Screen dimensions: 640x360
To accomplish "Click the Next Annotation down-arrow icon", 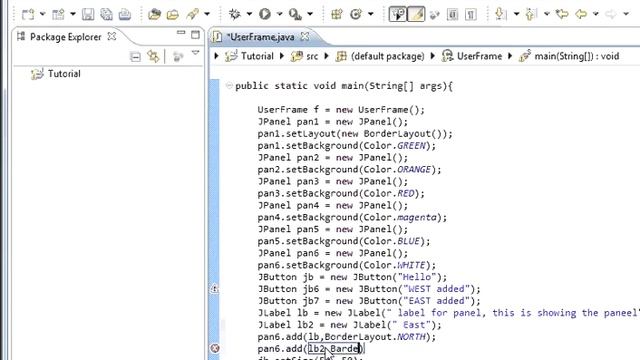I will point(500,14).
